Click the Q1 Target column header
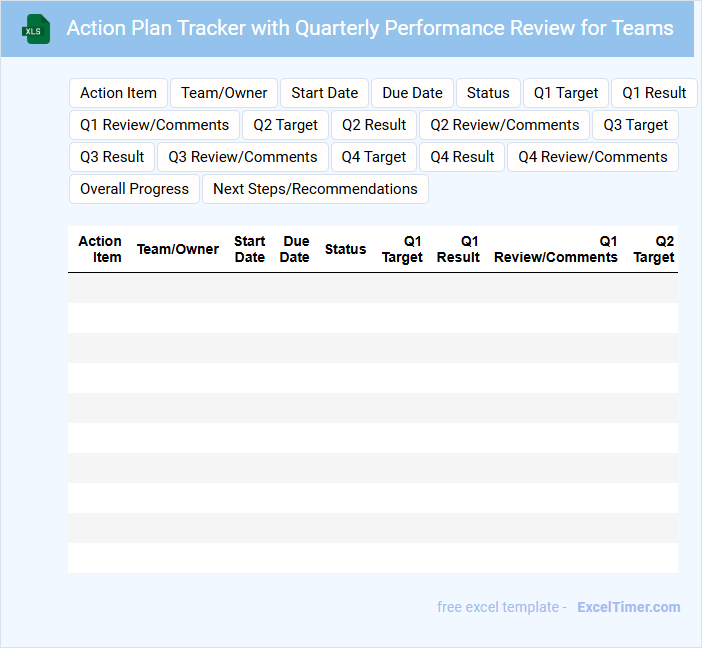This screenshot has height=648, width=702. [x=402, y=249]
